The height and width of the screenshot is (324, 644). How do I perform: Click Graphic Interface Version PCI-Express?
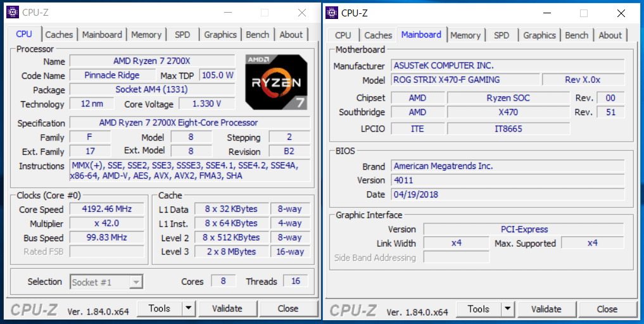pyautogui.click(x=524, y=229)
